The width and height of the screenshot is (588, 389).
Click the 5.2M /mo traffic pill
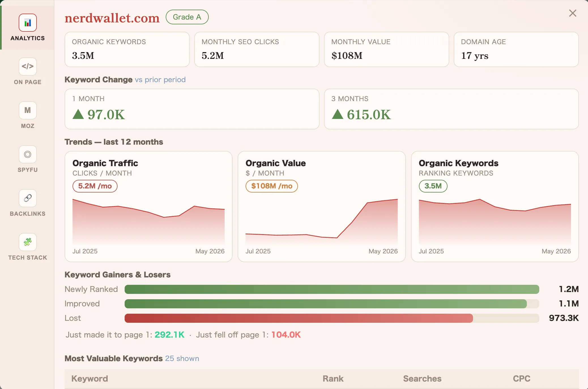tap(95, 186)
